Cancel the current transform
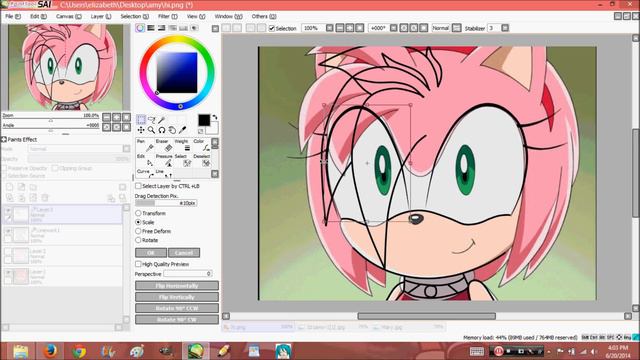This screenshot has width=640, height=360. click(x=184, y=253)
